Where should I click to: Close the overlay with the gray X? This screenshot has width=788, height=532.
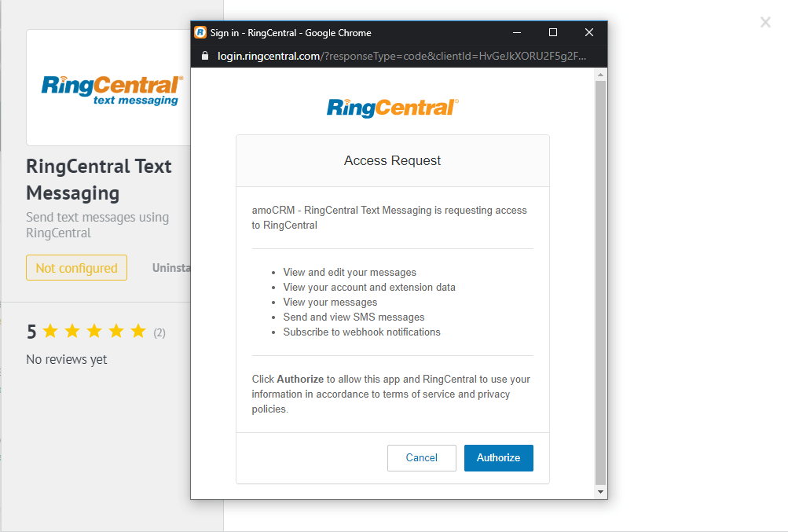[765, 22]
